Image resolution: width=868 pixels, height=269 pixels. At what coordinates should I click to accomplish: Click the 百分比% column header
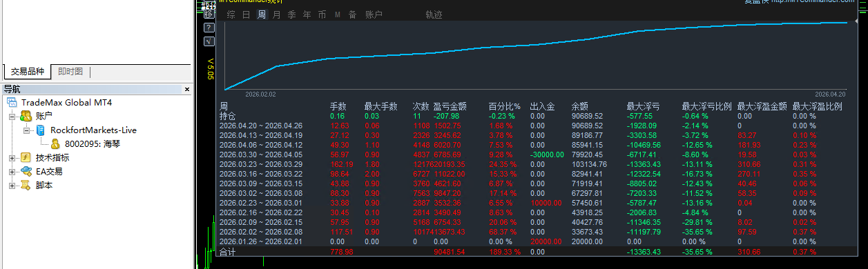coord(505,107)
